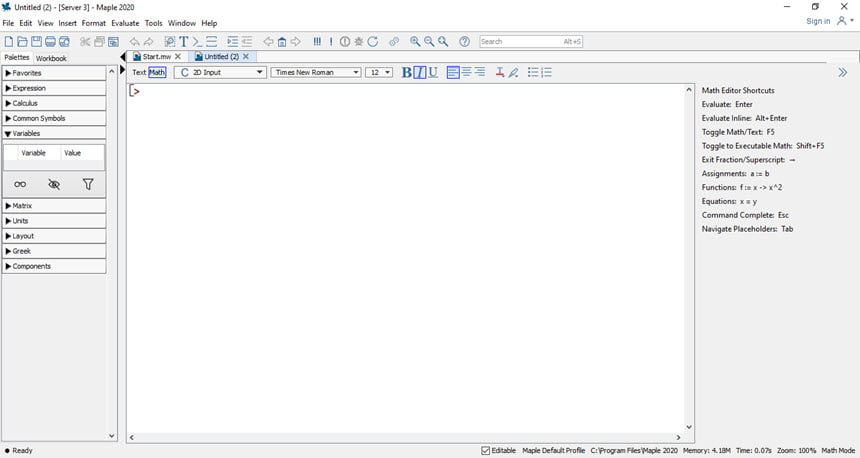The image size is (860, 458).
Task: Align text right
Action: point(480,72)
